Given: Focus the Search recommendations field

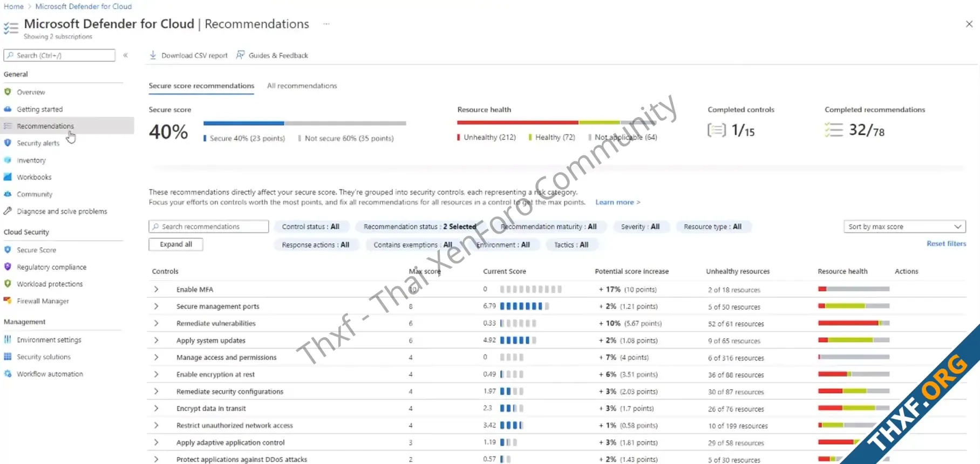Looking at the screenshot, I should (209, 227).
